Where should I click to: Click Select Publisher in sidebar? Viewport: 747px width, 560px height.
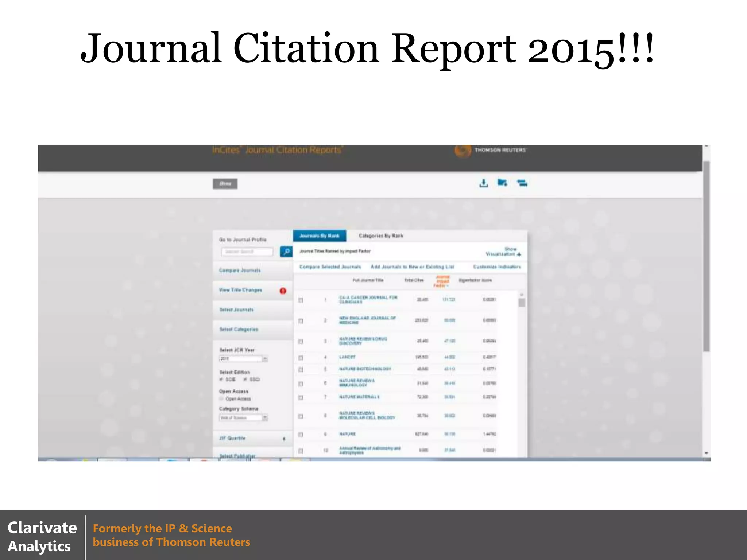pyautogui.click(x=237, y=456)
